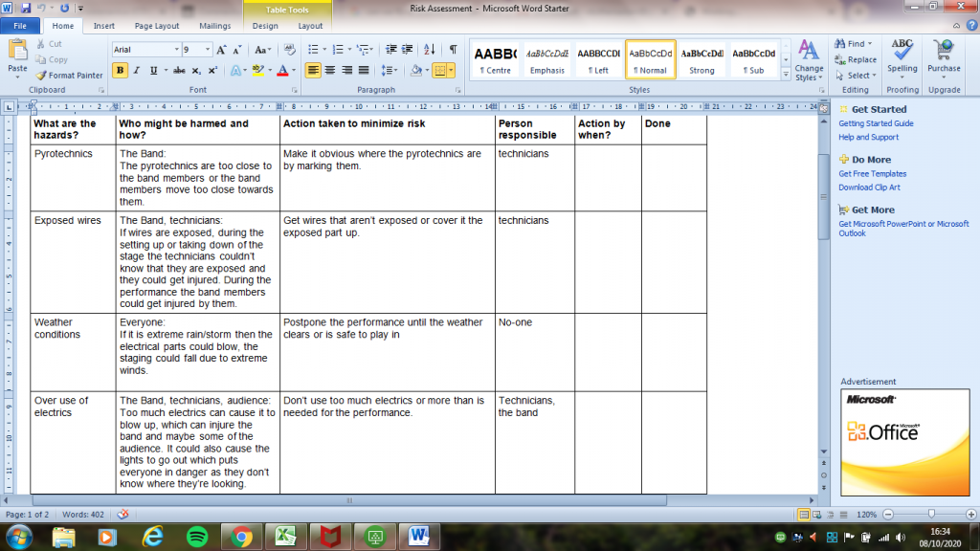The height and width of the screenshot is (551, 980).
Task: Click the Sort A-Z icon
Action: [x=430, y=50]
